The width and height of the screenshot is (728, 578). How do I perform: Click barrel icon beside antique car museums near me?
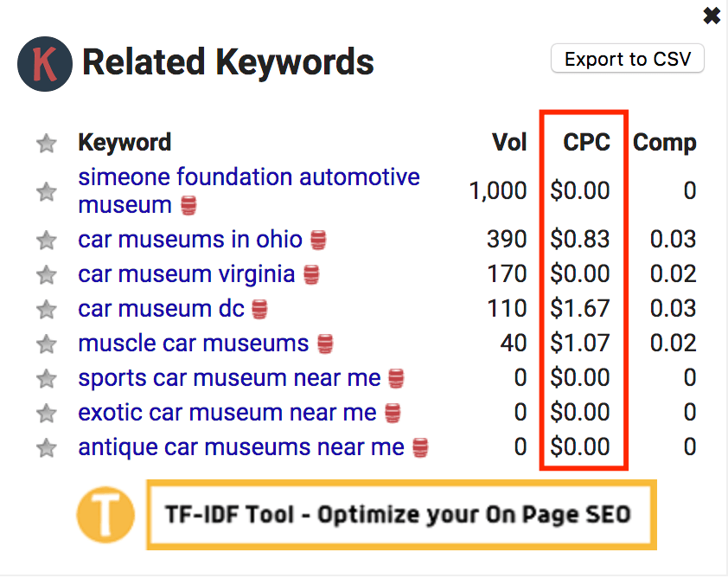(x=420, y=447)
